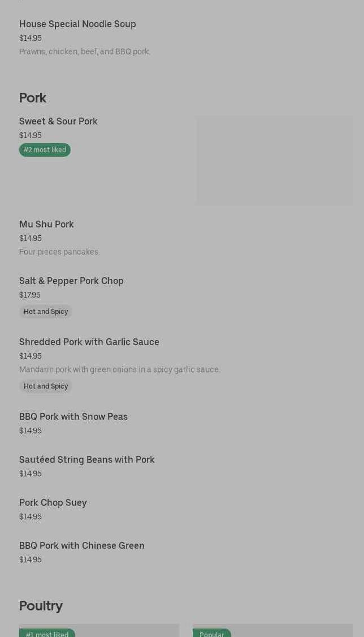Open Shredded Pork with Garlic Sauce
Viewport: 364px width, 637px height.
click(89, 342)
